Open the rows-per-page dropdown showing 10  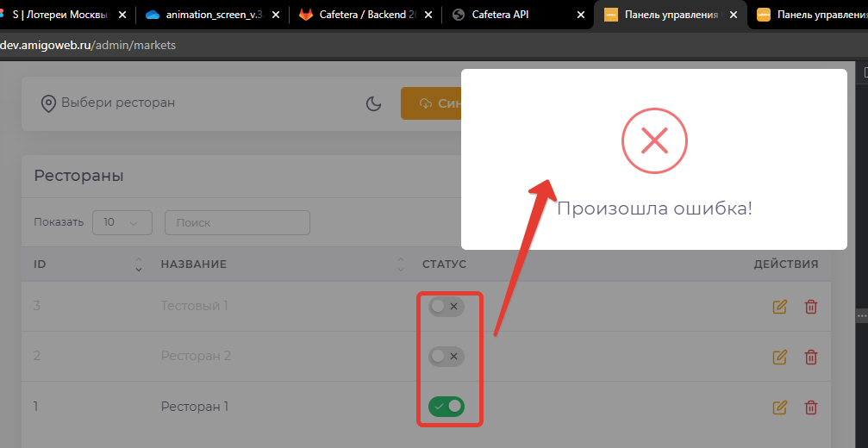pos(122,222)
